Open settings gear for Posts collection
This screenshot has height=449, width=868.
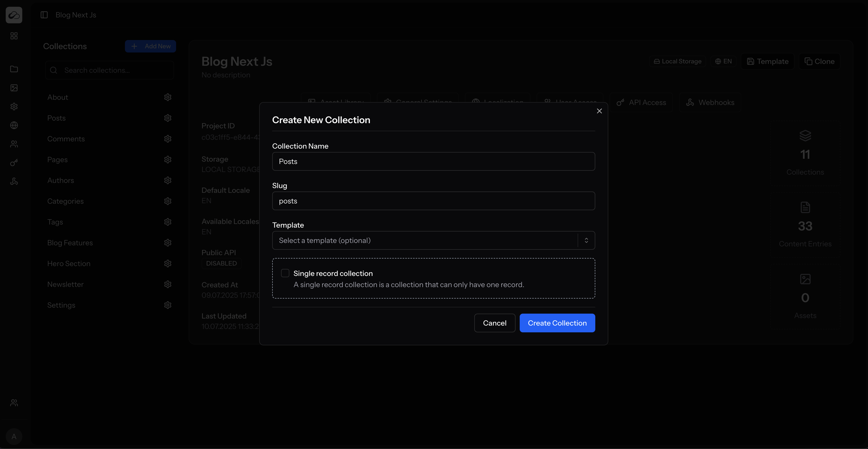click(168, 118)
